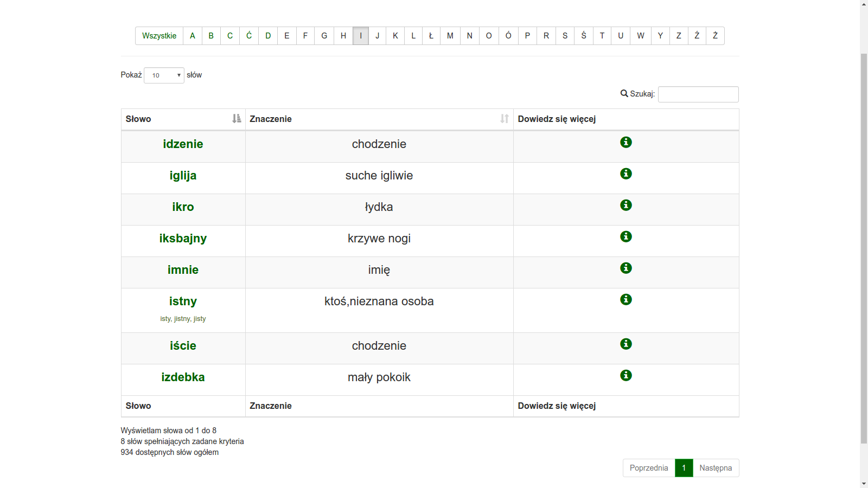Click the vertical page scrollbar
868x488 pixels.
pyautogui.click(x=864, y=244)
